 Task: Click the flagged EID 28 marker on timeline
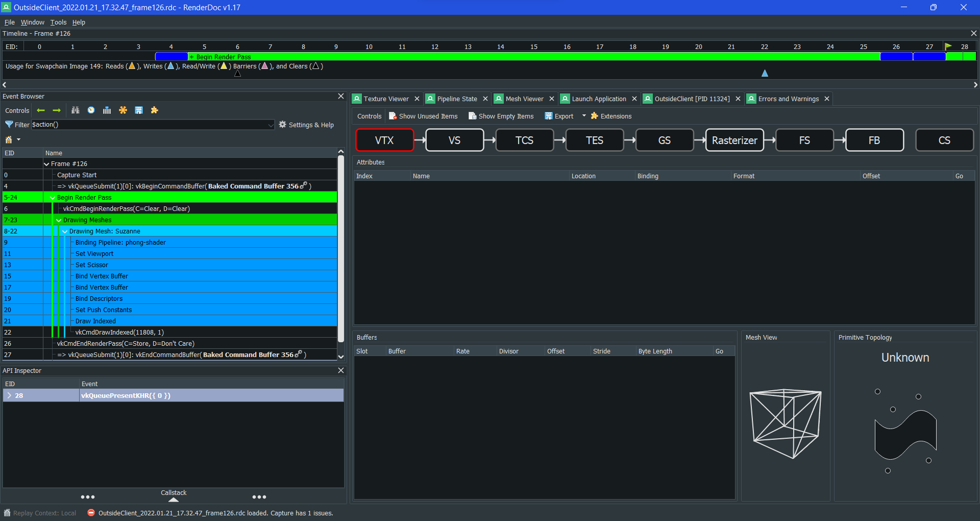pyautogui.click(x=949, y=46)
